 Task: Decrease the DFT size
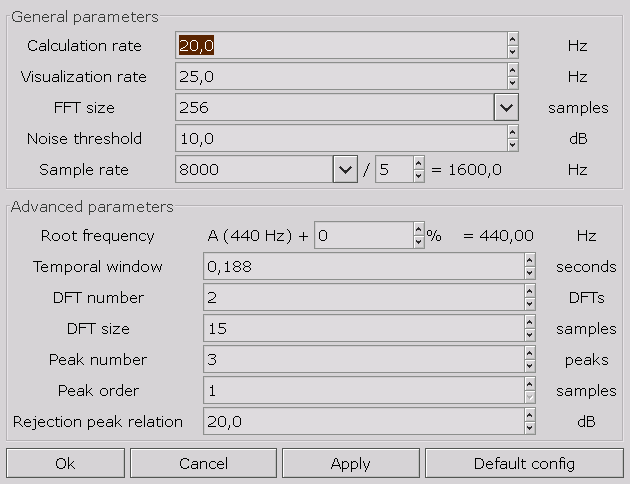(530, 335)
